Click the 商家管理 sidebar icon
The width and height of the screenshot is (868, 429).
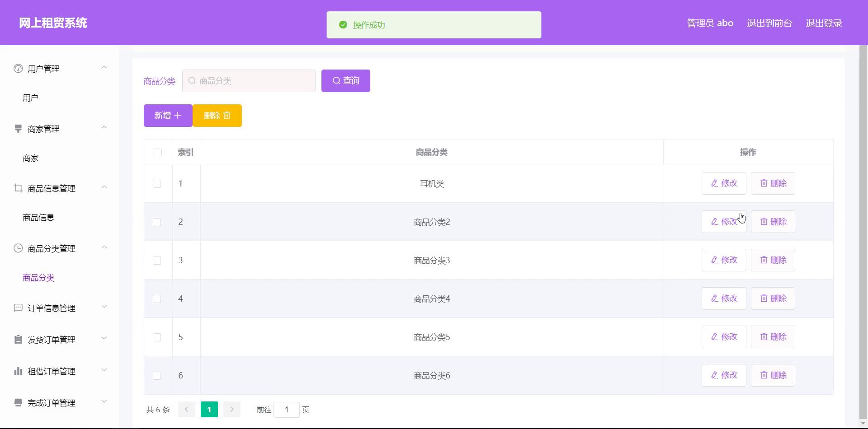point(18,129)
